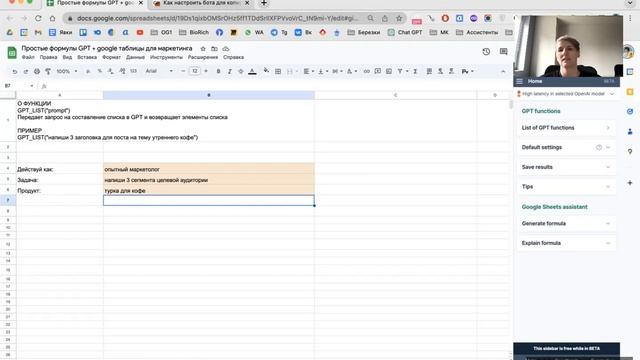Open the sidebar hamburger menu next to Home
Viewport: 640px width, 360px height.
point(519,81)
